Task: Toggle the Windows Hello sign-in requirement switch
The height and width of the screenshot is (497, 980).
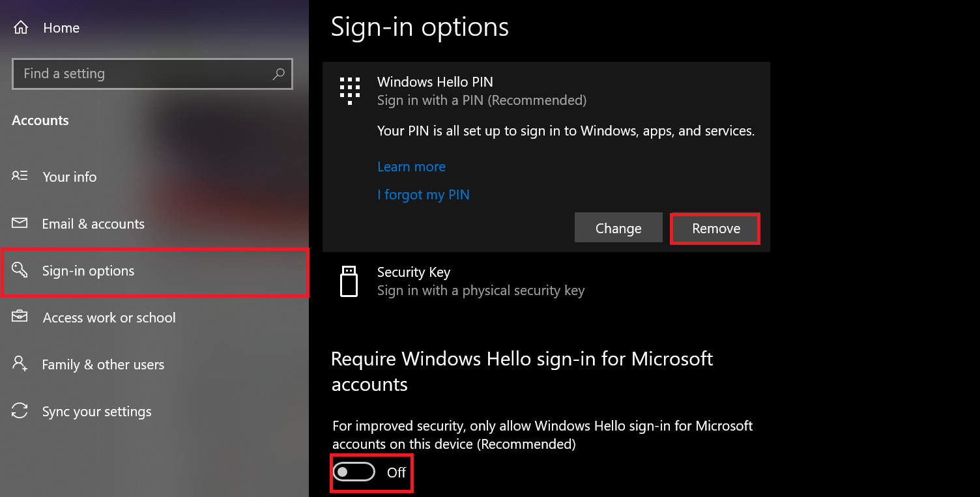Action: tap(354, 472)
